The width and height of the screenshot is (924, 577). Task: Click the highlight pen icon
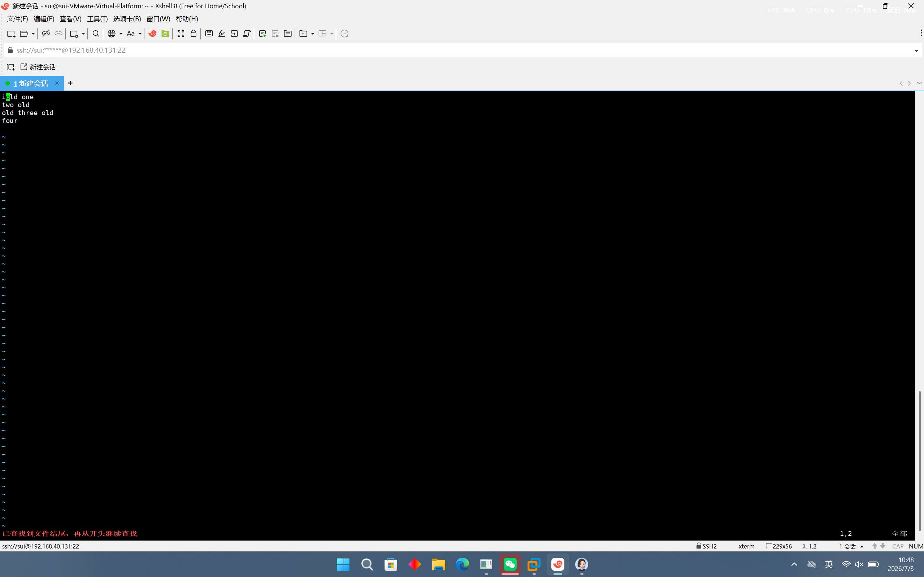click(221, 34)
